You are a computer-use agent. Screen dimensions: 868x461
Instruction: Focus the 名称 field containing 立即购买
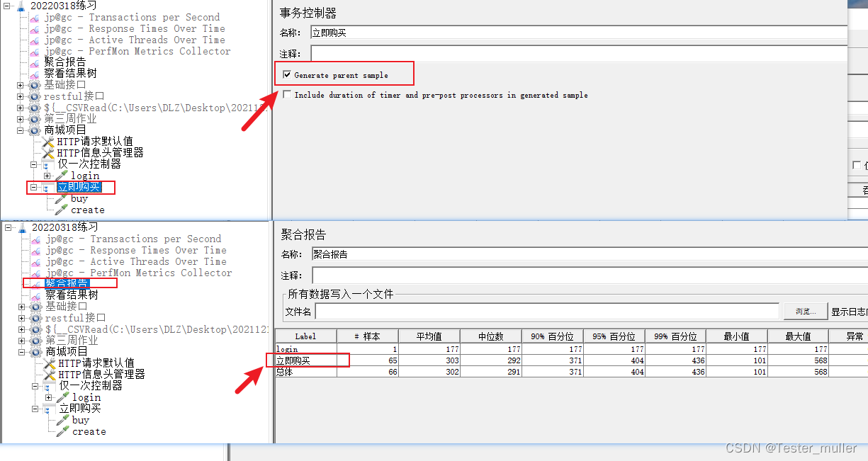579,33
